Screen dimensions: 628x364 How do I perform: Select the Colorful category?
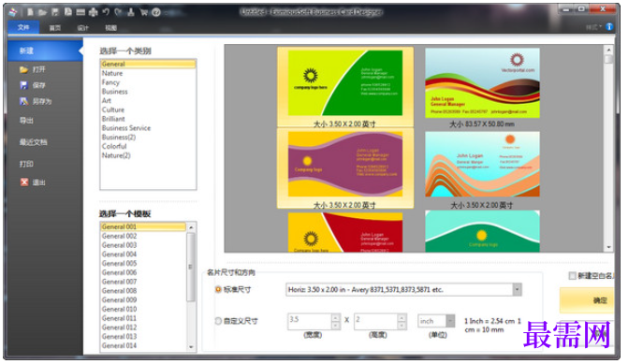(x=148, y=147)
